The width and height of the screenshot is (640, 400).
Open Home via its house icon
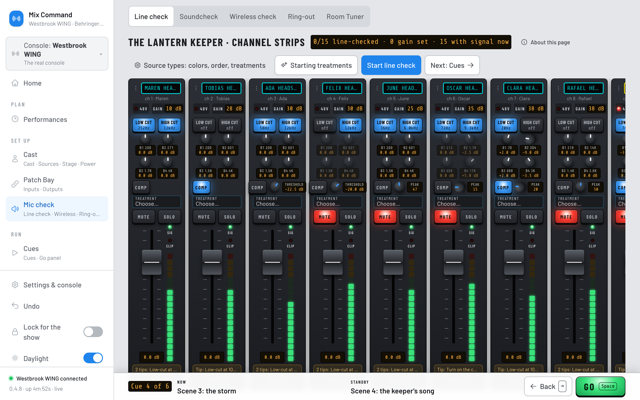[15, 83]
